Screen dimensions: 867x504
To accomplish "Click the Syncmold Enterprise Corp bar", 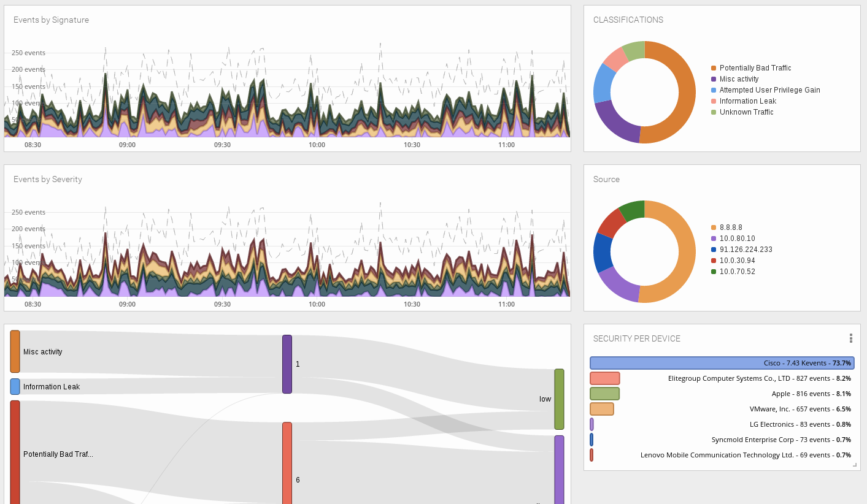I will pos(591,440).
